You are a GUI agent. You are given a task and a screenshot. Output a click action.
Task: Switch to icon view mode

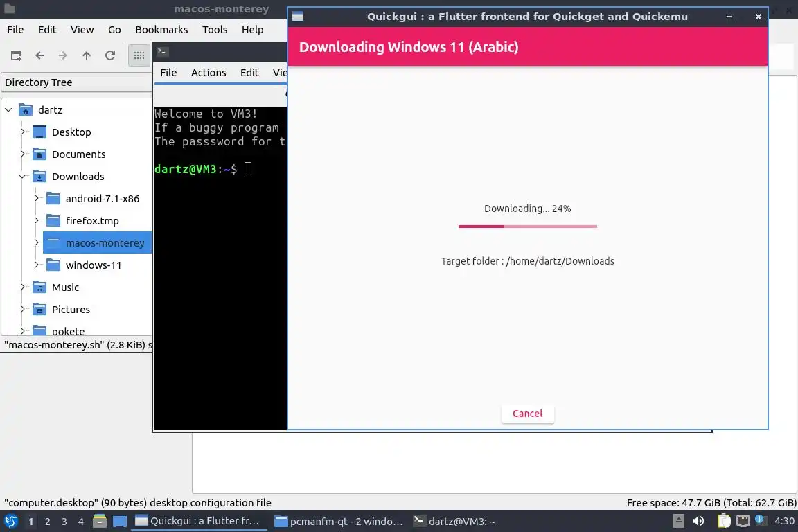tap(139, 55)
